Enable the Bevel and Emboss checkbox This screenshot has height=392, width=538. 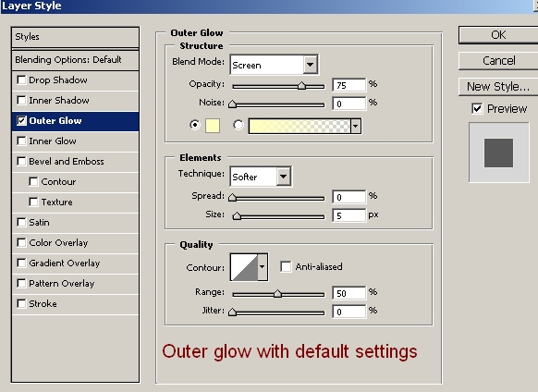[x=21, y=162]
